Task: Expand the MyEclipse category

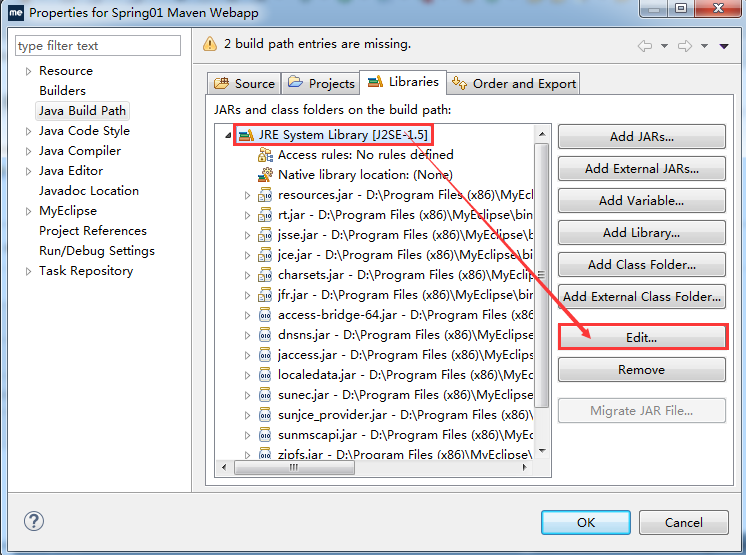Action: (28, 211)
